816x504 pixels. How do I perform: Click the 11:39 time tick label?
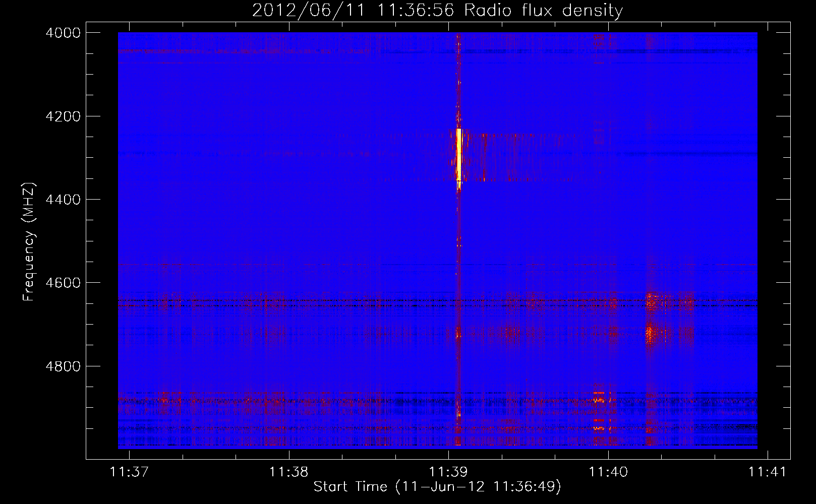pos(448,472)
